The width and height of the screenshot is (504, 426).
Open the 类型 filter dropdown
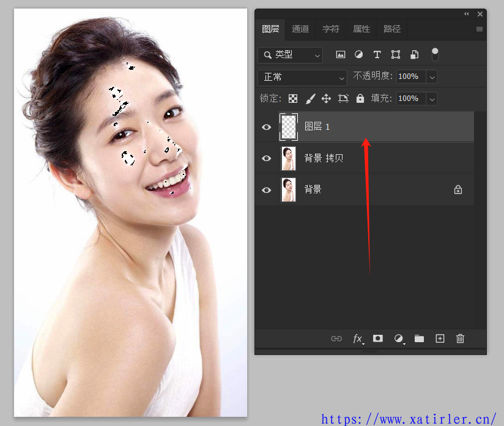tap(291, 55)
